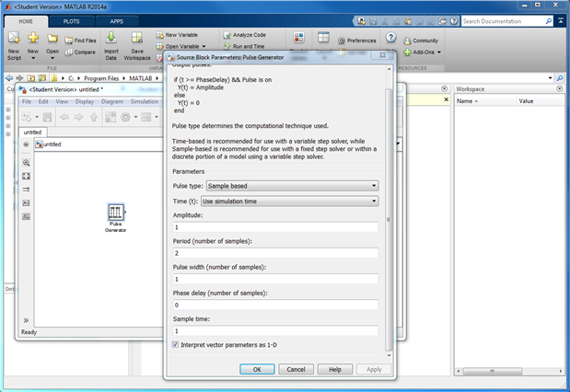The height and width of the screenshot is (392, 570).
Task: Click the Simulink zoom magnifier icon
Action: [x=26, y=163]
